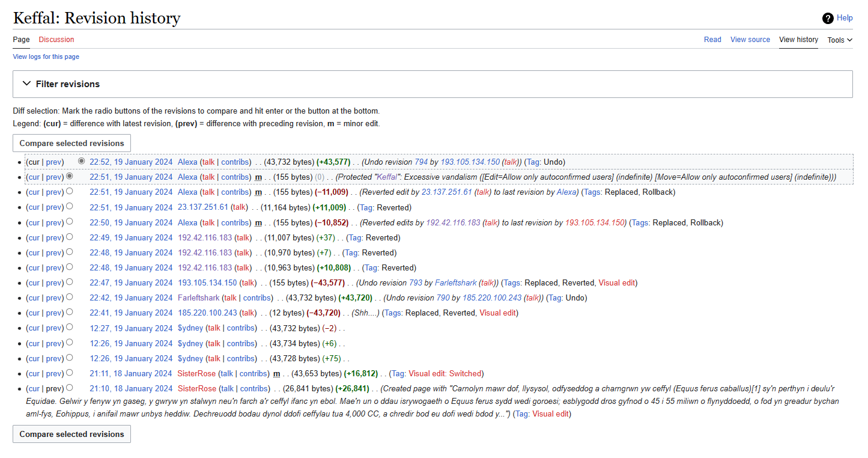
Task: Click the prev link on the 22:52 row
Action: pos(53,162)
